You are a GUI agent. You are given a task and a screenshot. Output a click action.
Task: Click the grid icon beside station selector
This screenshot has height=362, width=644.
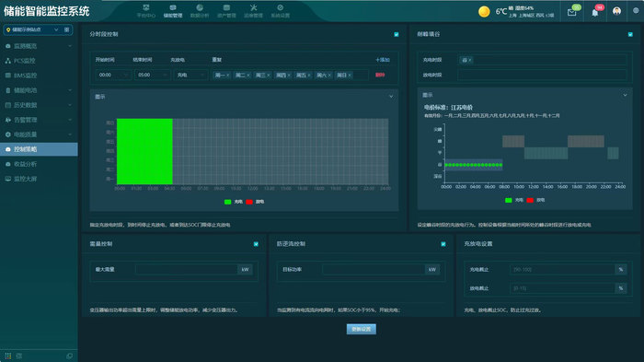pyautogui.click(x=66, y=29)
